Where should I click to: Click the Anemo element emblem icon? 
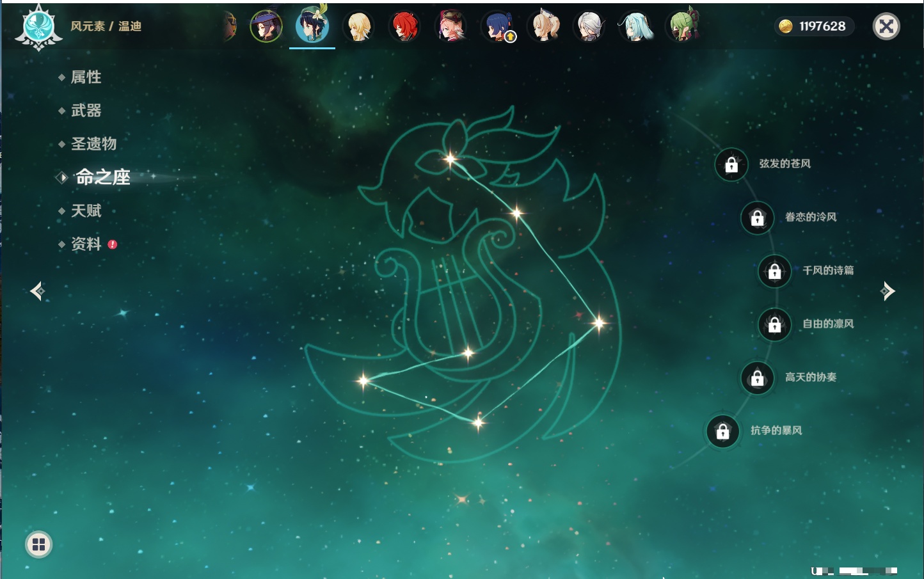click(38, 28)
